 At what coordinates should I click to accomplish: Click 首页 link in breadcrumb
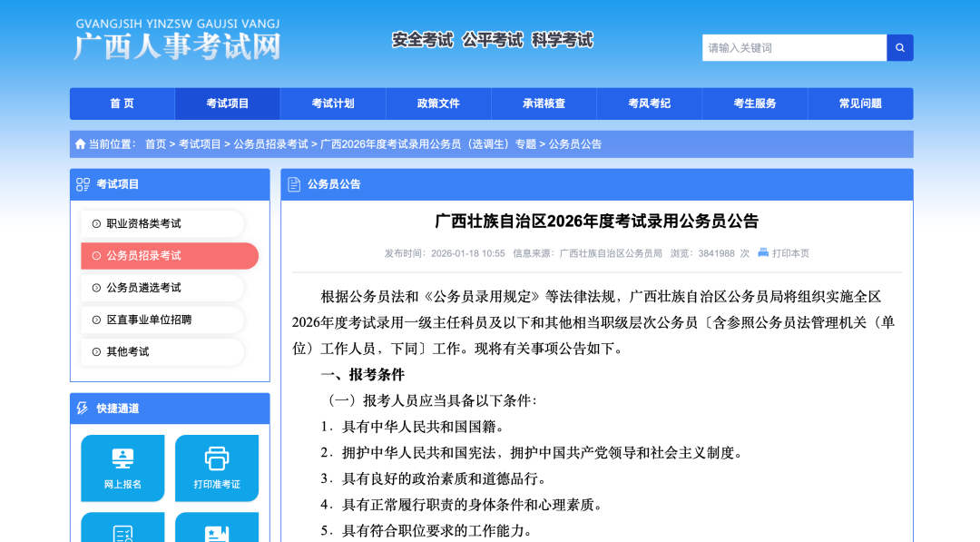click(x=155, y=144)
